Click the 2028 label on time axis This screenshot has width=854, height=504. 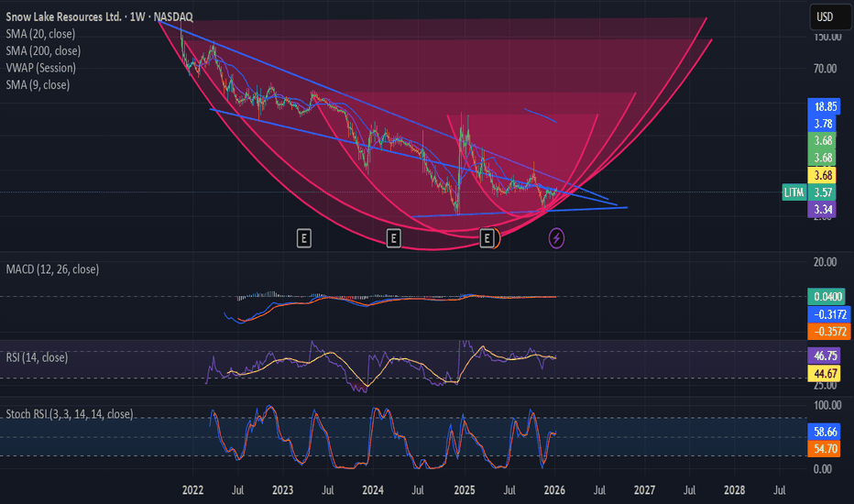734,490
